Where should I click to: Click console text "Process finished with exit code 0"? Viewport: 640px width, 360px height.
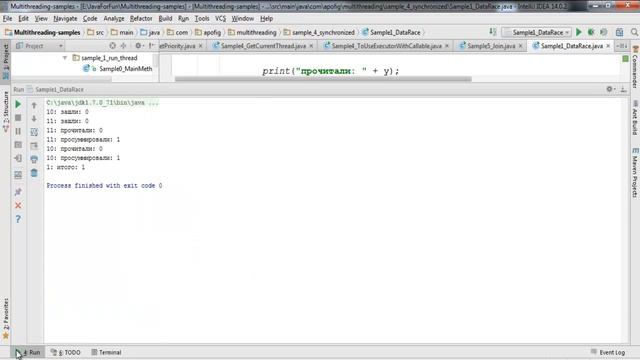click(104, 186)
